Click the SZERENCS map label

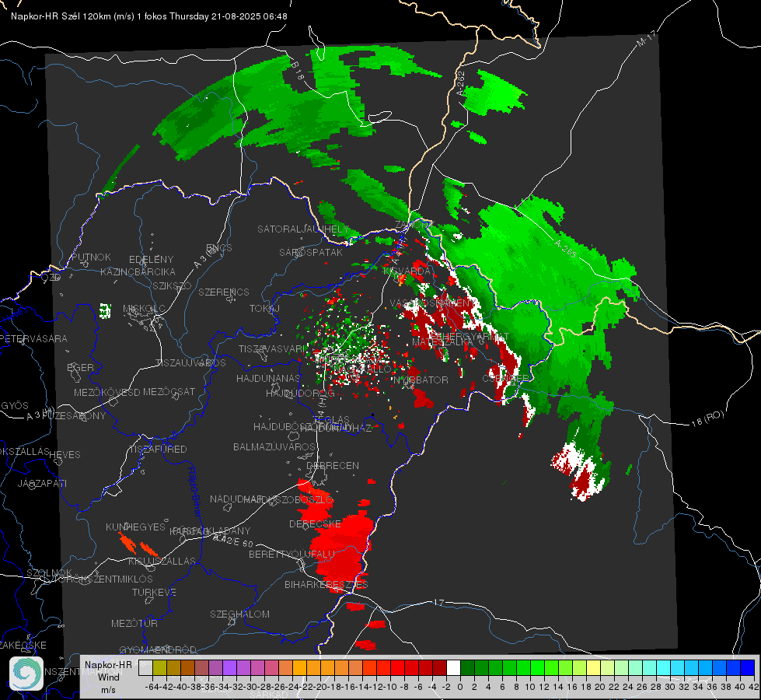click(224, 292)
